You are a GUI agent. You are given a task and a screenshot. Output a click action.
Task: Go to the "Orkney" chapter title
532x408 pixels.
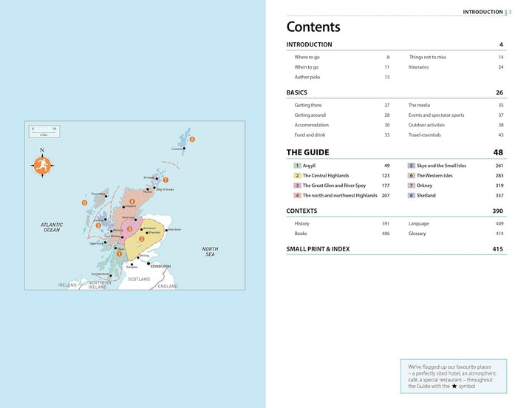(424, 186)
